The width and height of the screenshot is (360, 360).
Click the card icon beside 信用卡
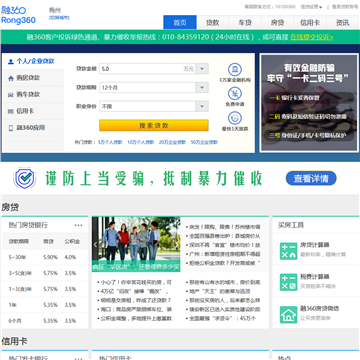coord(11,111)
